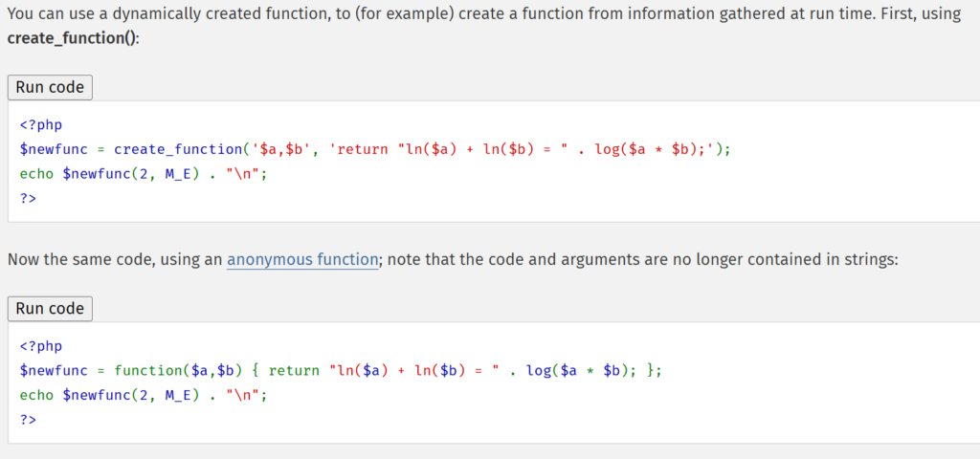The image size is (980, 459).
Task: Click the opening <?php tag in the second code block
Action: [x=40, y=346]
